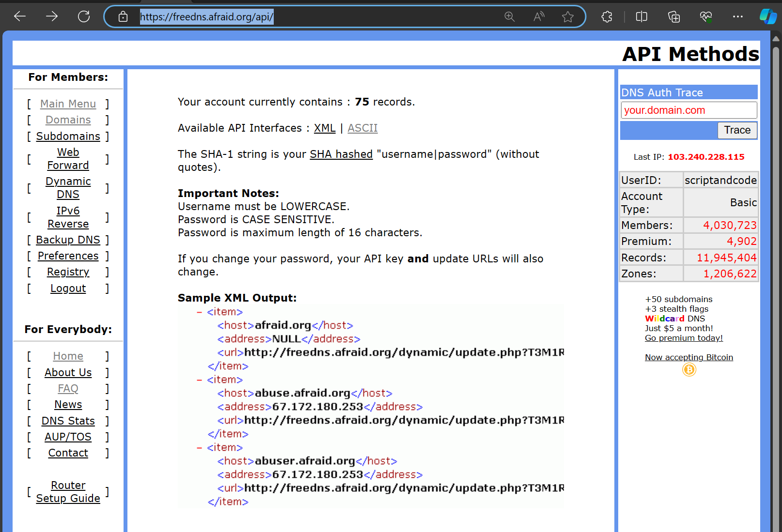This screenshot has height=532, width=782.
Task: Open Collections from the toolbar
Action: click(x=673, y=16)
